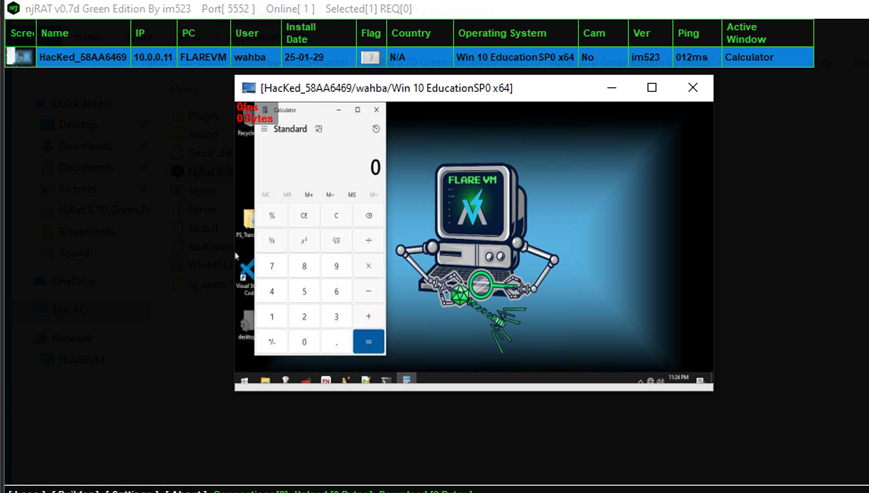
Task: Click the MC memory clear button
Action: 266,194
